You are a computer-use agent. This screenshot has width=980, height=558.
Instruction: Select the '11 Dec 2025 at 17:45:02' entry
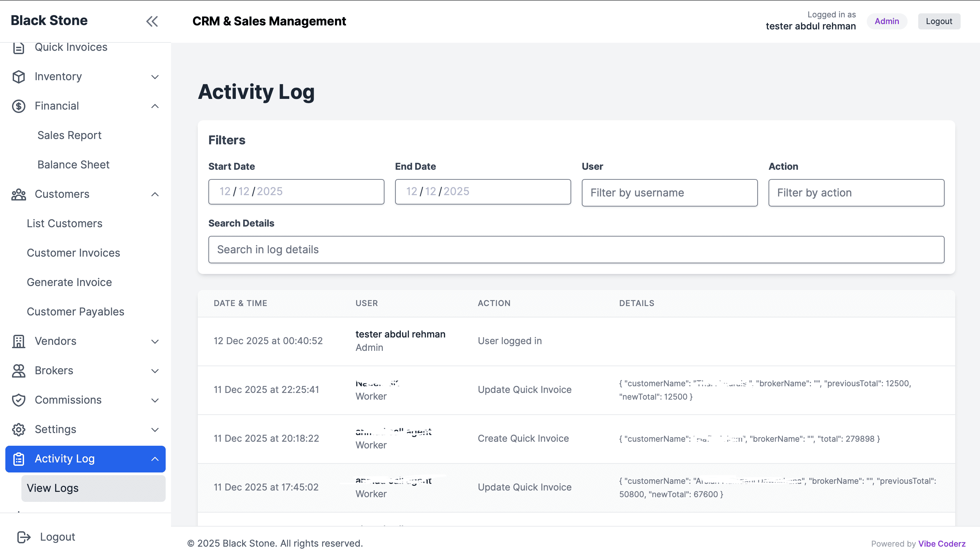point(266,487)
